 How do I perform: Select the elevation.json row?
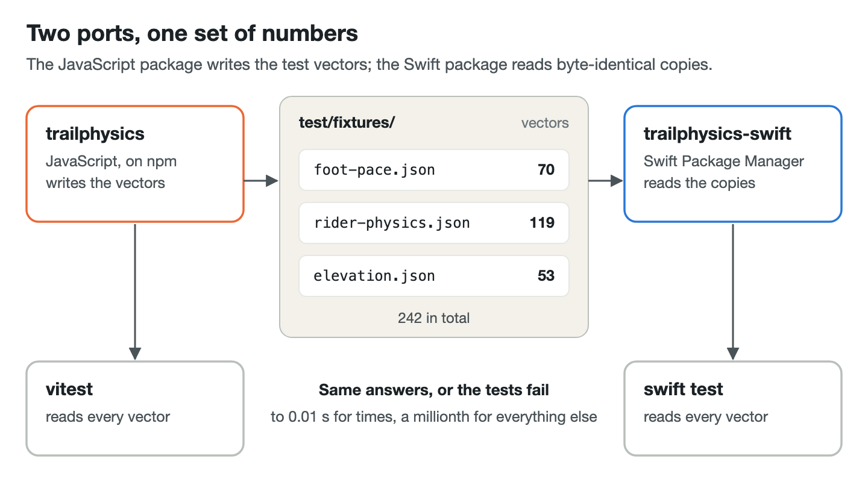click(x=434, y=276)
